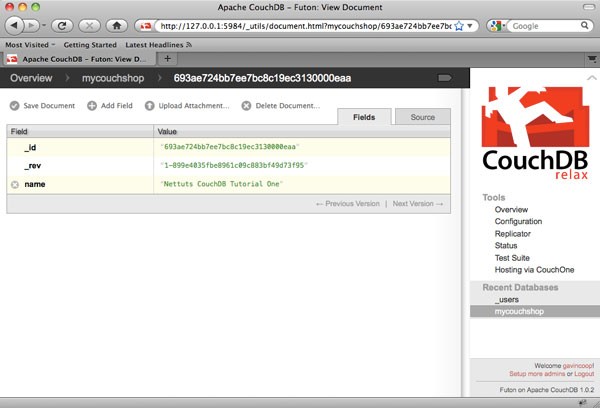Click the gavincoop! username link

578,366
